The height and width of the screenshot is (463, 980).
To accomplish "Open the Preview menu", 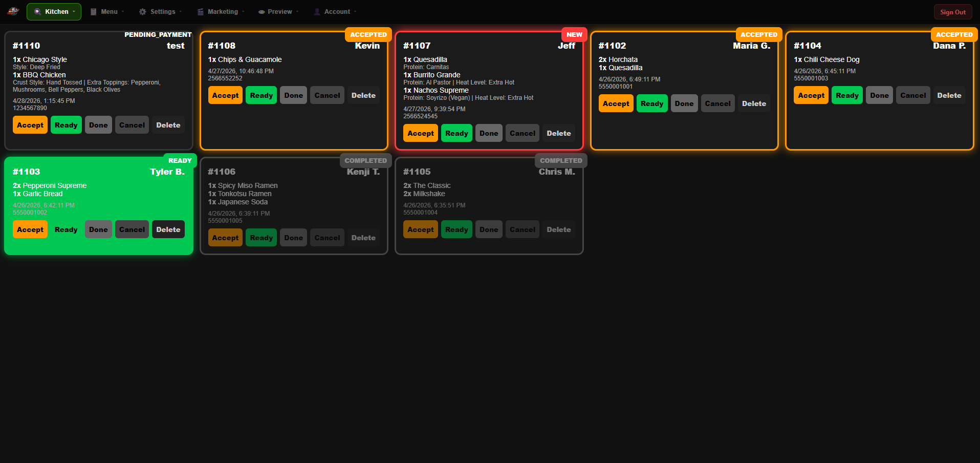I will coord(280,12).
